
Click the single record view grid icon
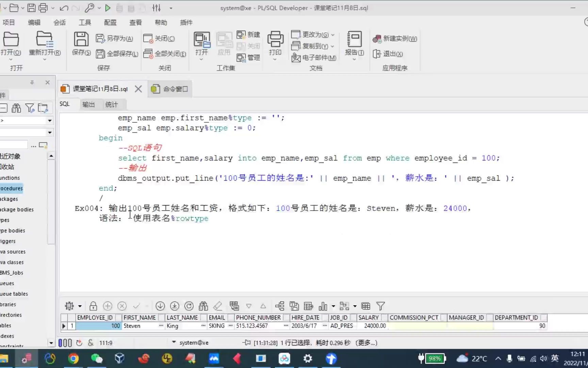tap(366, 306)
